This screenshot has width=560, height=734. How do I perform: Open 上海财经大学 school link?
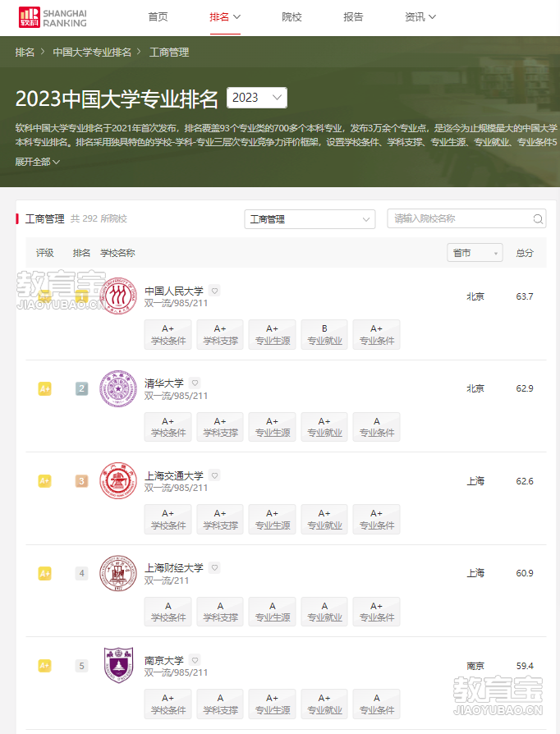click(x=174, y=568)
